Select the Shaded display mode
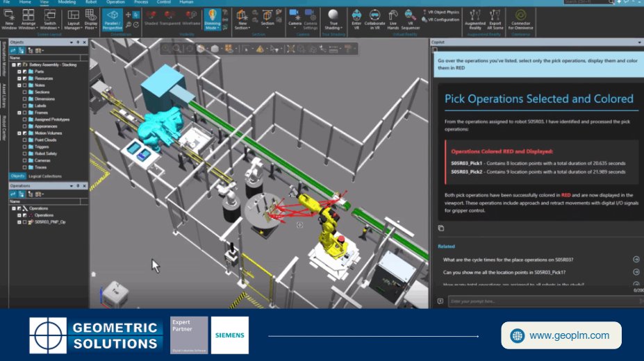Screen dimensions: 644x361 [x=151, y=19]
